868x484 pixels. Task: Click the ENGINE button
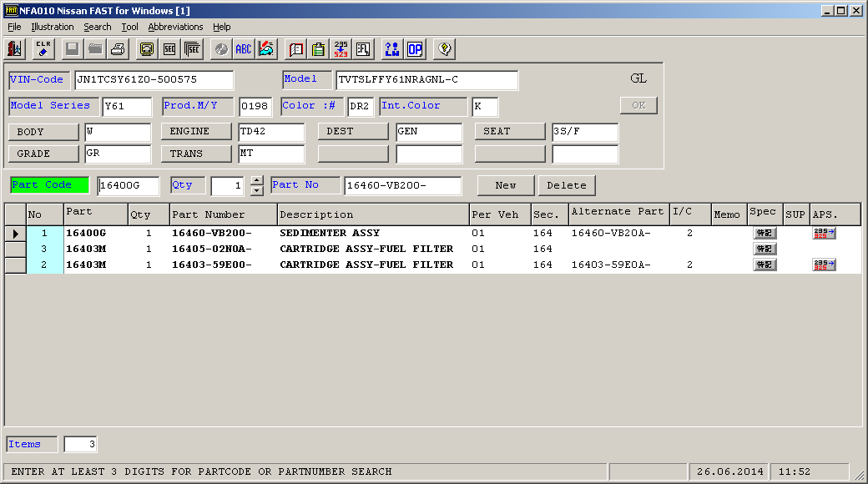[196, 132]
